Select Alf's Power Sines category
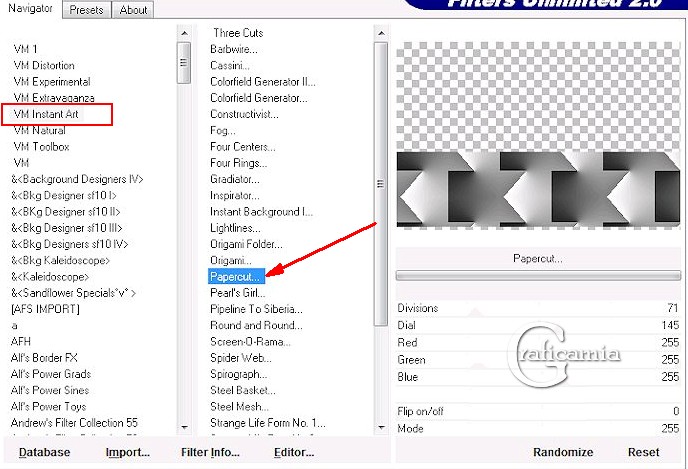Screen dimensions: 688x469 50,390
